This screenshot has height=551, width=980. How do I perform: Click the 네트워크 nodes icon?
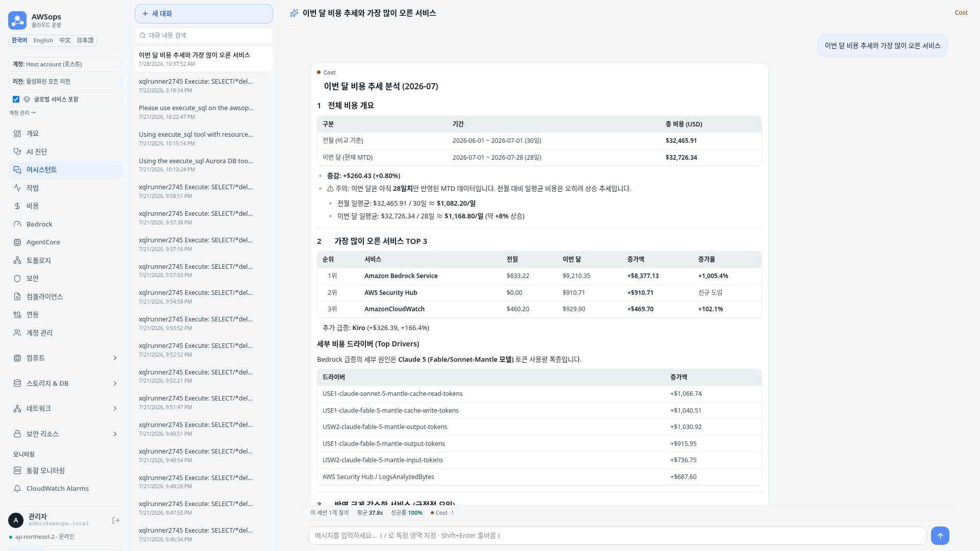(17, 409)
